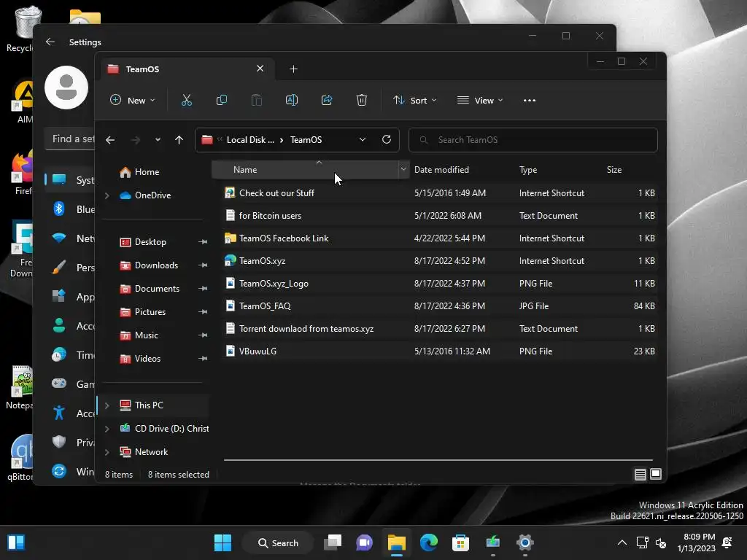
Task: Expand This PC tree node
Action: click(107, 405)
